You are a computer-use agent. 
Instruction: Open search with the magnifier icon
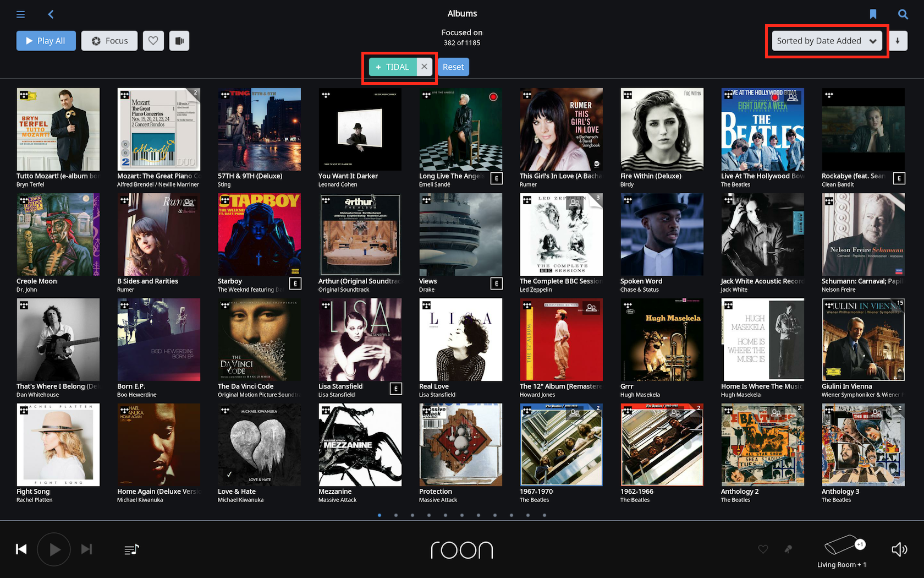click(903, 14)
